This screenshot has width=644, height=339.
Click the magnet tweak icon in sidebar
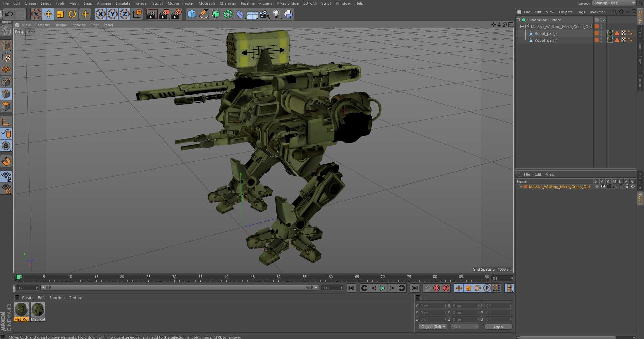(6, 161)
